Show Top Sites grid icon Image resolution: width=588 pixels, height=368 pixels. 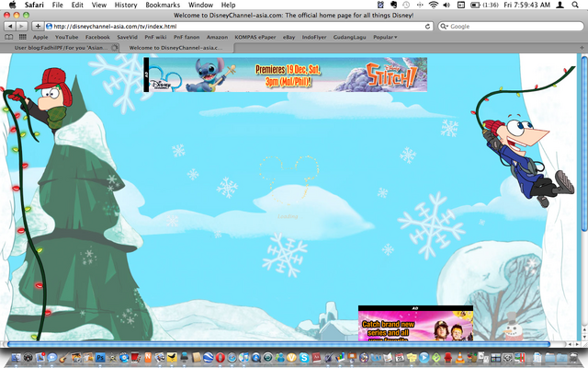click(22, 37)
